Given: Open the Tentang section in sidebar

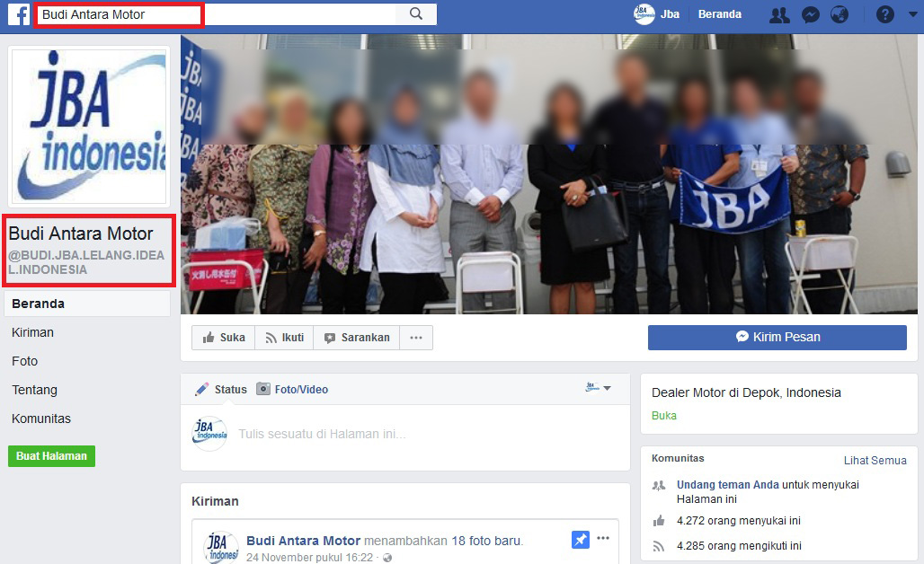Looking at the screenshot, I should click(34, 390).
